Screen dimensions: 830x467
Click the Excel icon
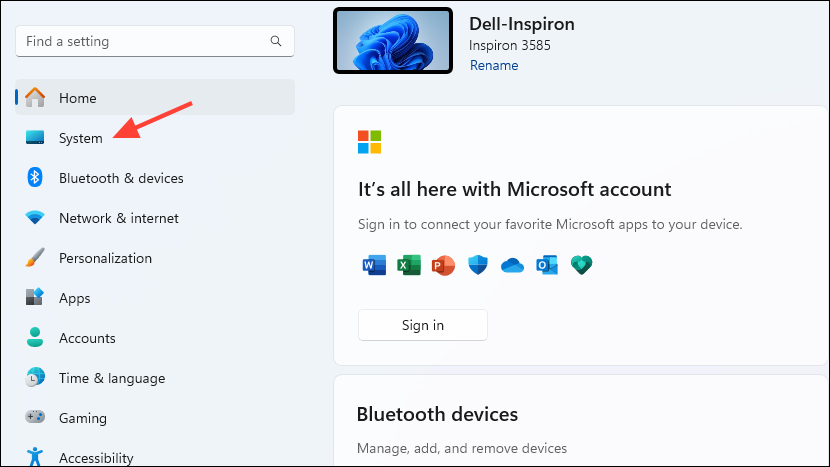408,265
